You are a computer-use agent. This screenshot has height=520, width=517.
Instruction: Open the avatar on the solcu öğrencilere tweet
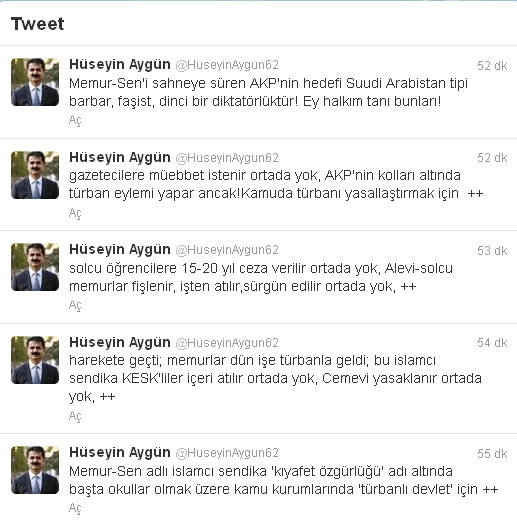coord(35,267)
